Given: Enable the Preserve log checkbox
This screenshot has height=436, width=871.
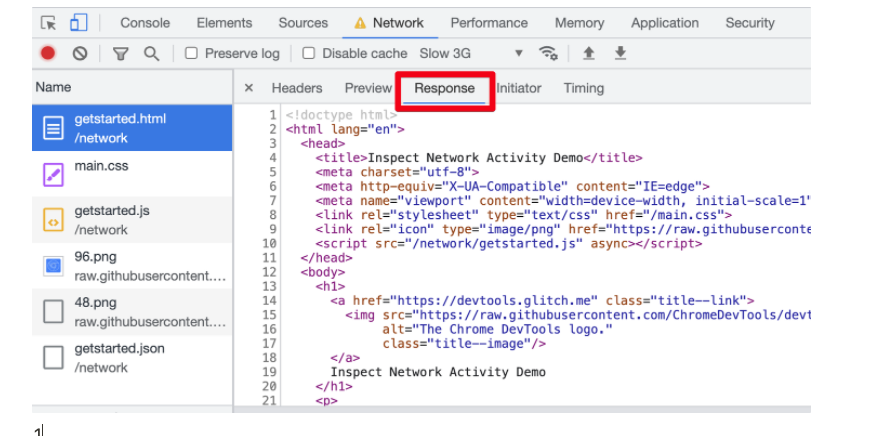Looking at the screenshot, I should [191, 53].
